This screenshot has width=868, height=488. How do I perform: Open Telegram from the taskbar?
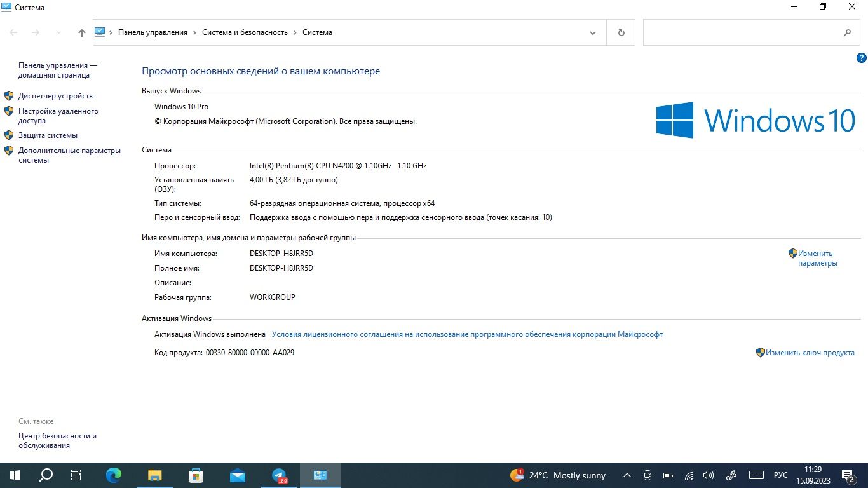tap(279, 475)
